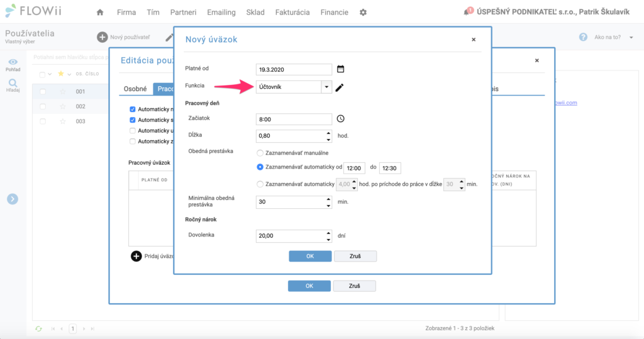Select checkbox for user row 003
644x339 pixels.
(x=43, y=121)
